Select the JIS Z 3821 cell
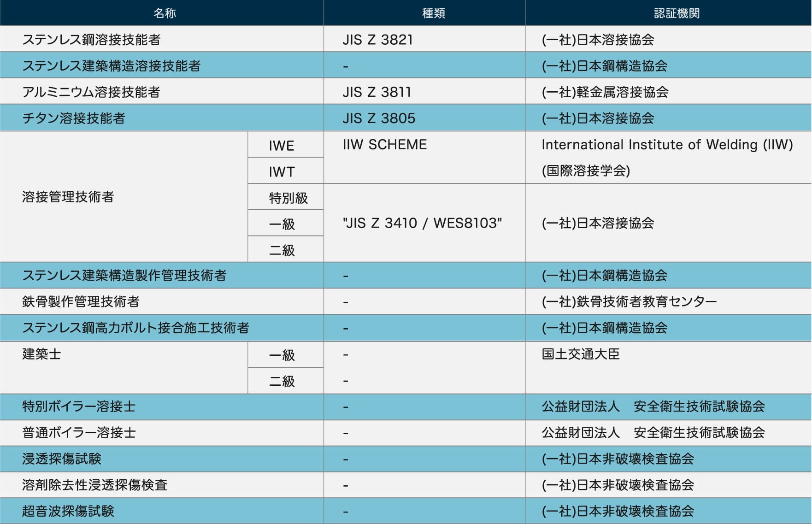Image resolution: width=812 pixels, height=524 pixels. 424,39
